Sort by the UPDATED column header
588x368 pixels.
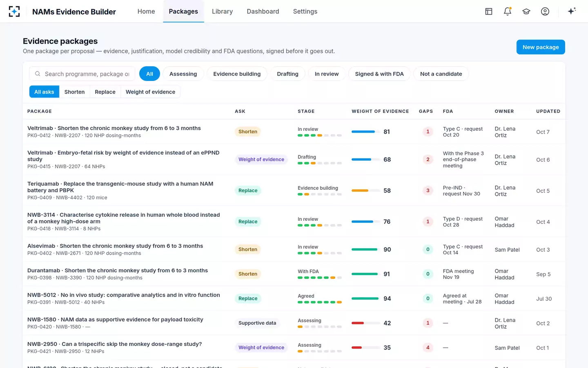click(x=548, y=111)
